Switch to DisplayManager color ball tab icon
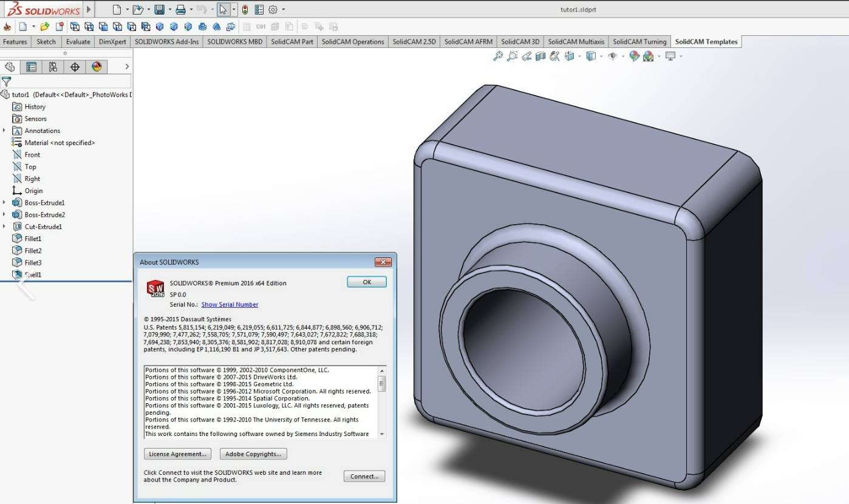849x504 pixels. click(96, 67)
